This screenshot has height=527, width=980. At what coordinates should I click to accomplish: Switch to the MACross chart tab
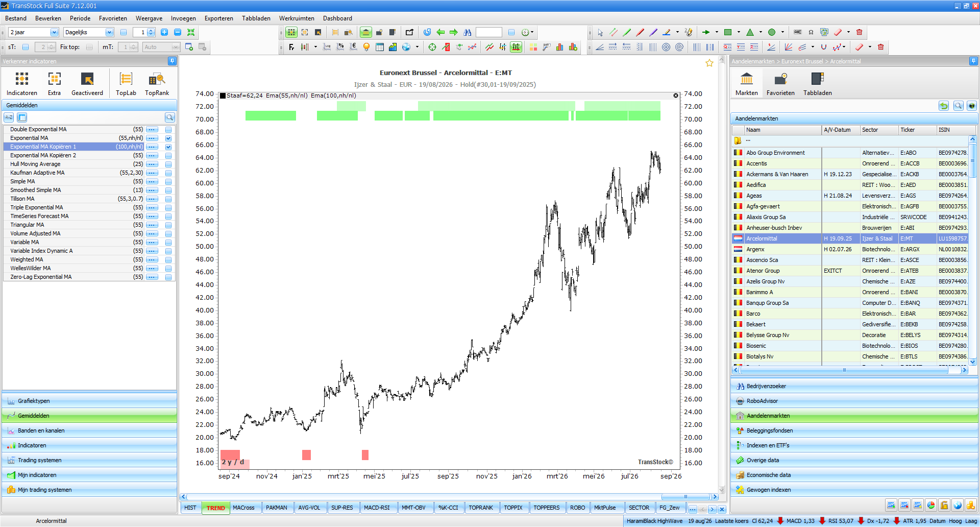tap(243, 508)
